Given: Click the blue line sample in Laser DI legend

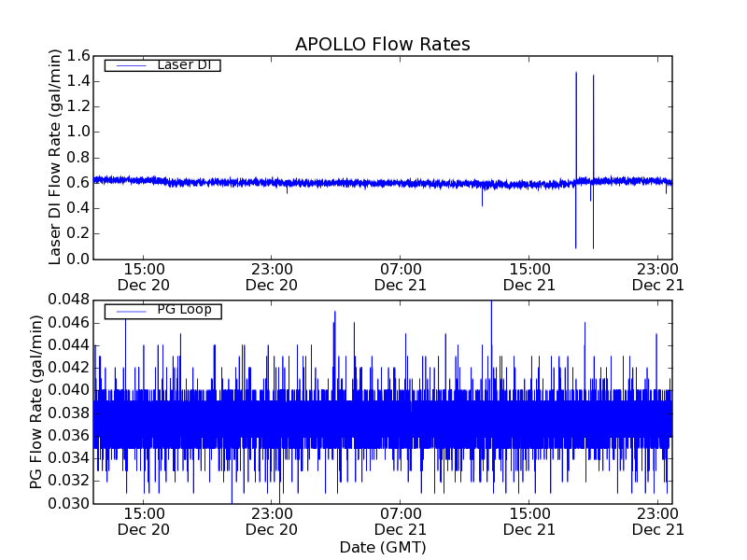Looking at the screenshot, I should tap(129, 65).
